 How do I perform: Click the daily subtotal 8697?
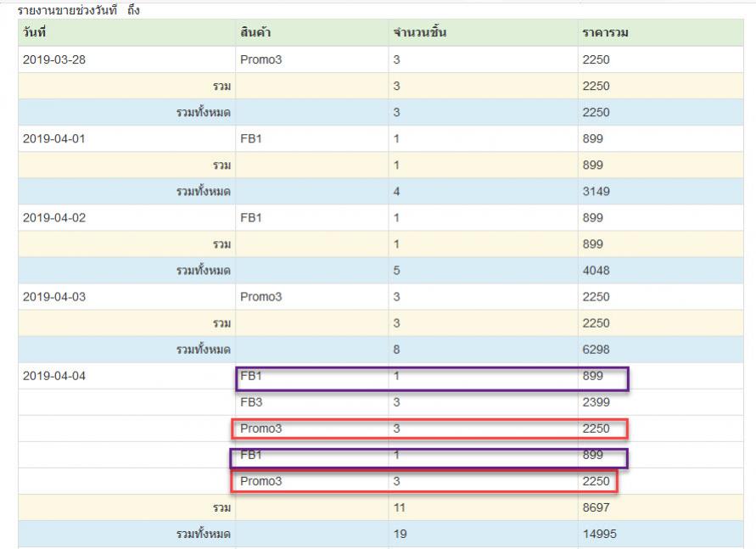pyautogui.click(x=596, y=507)
